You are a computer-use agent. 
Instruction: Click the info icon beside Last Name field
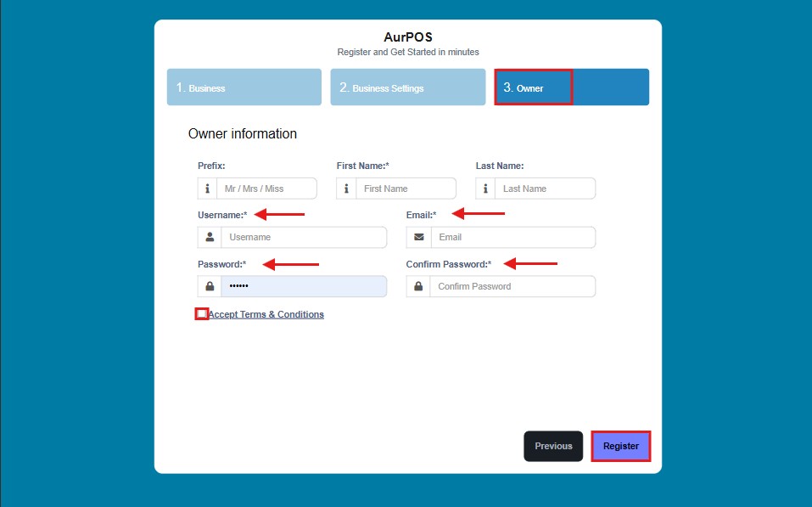point(485,189)
